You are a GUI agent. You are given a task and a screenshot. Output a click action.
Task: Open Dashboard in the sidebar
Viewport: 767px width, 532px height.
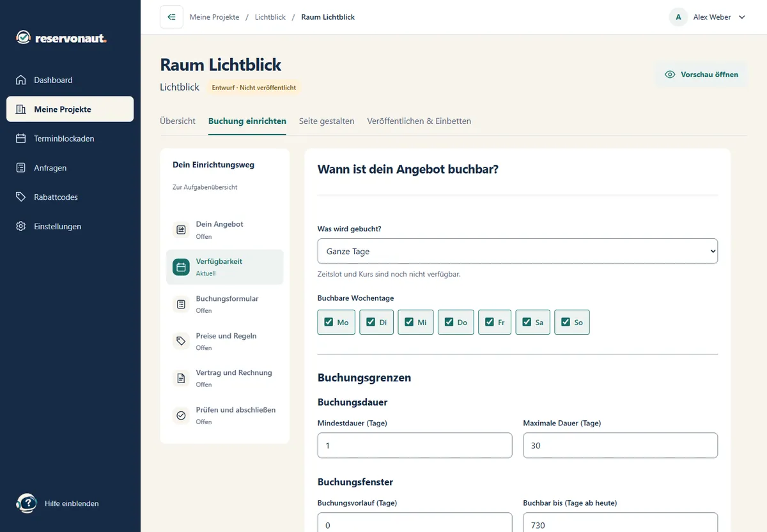[70, 80]
